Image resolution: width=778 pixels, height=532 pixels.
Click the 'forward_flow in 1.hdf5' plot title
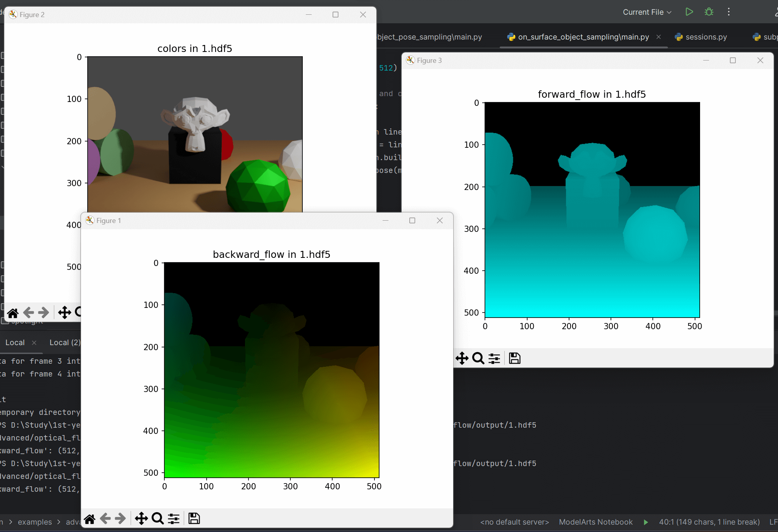(x=592, y=94)
